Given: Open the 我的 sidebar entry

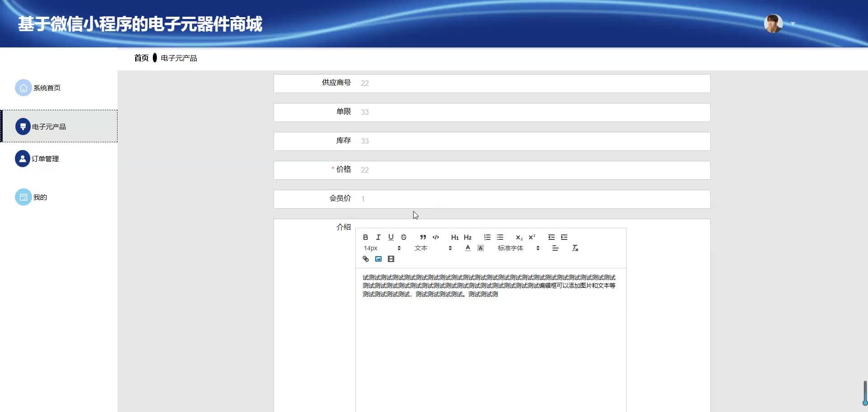Looking at the screenshot, I should point(40,197).
